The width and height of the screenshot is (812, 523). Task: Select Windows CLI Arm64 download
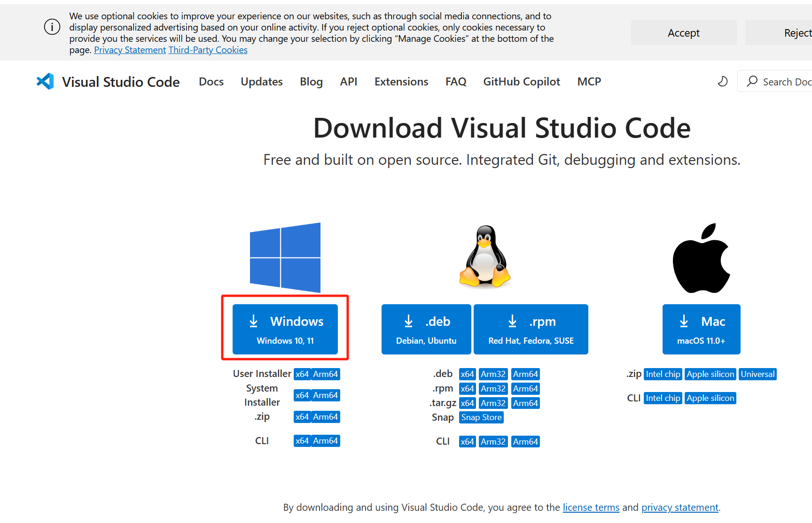(x=326, y=441)
